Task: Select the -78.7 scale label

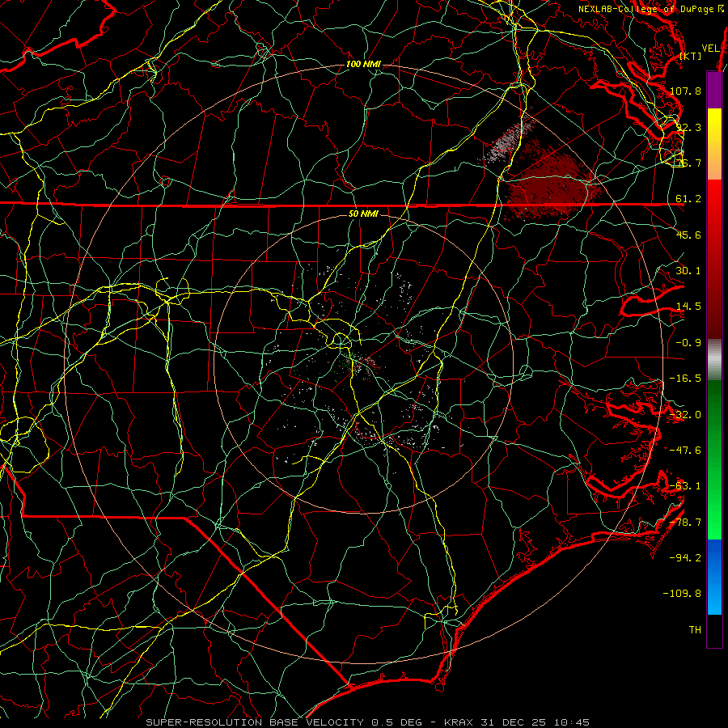Action: 685,523
